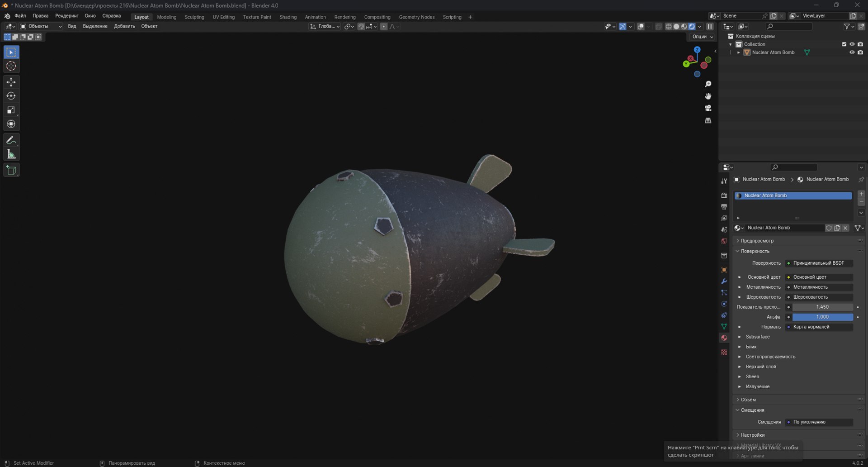Disable Nuclear Atom Bomb in renders

(860, 52)
